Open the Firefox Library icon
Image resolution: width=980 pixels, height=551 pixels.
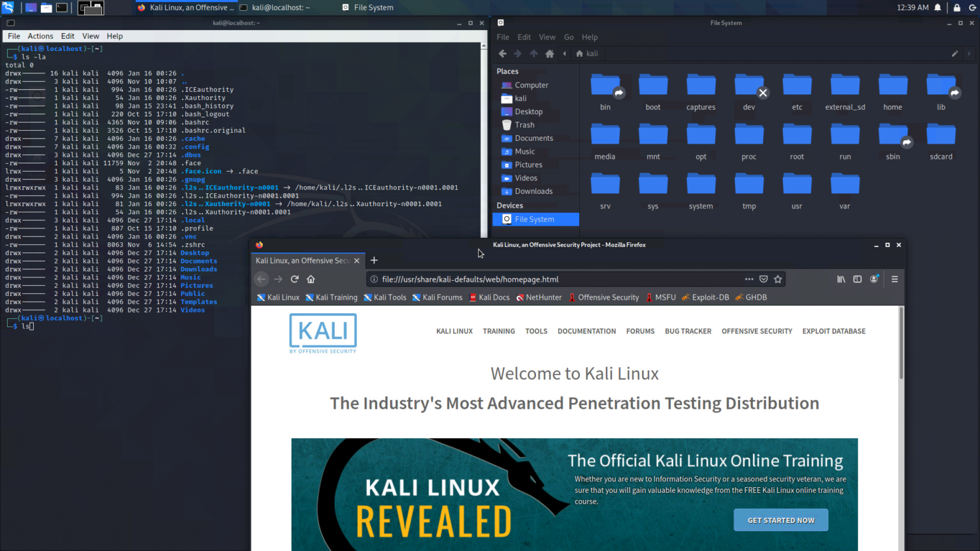(841, 279)
